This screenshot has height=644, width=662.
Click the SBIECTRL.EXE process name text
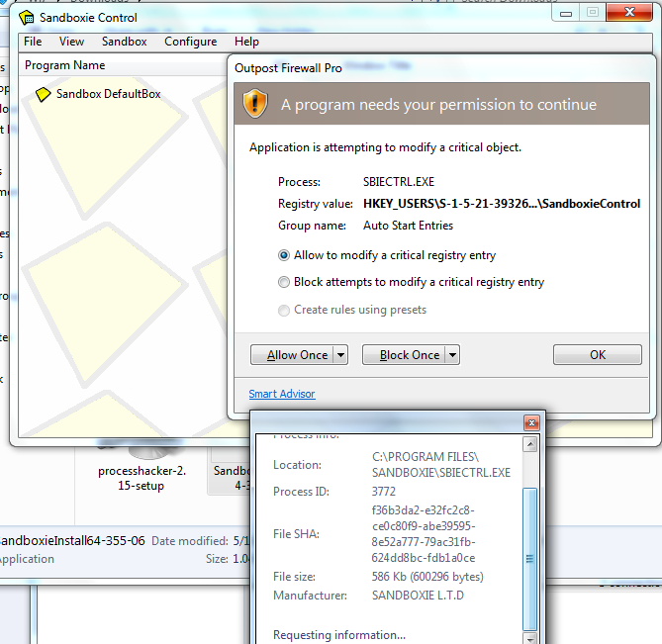[x=399, y=182]
